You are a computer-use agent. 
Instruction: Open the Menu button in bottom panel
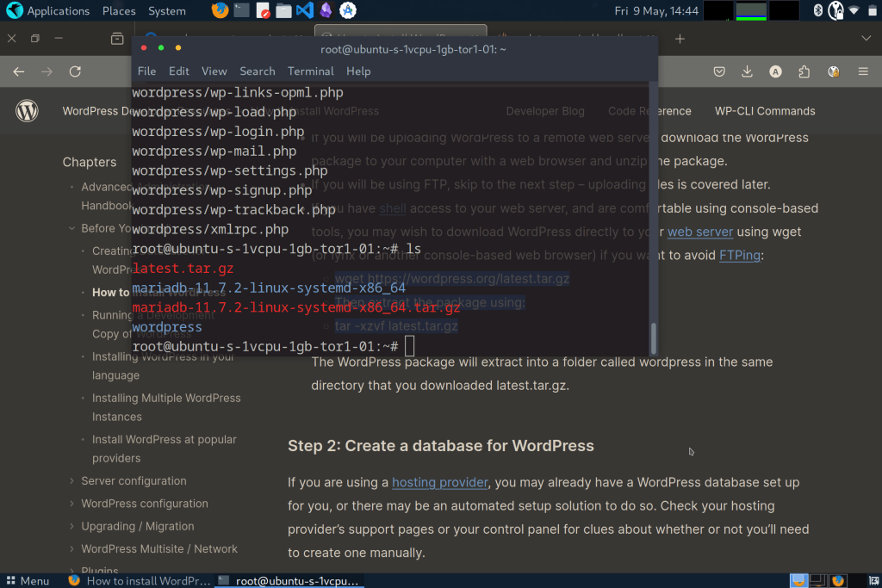click(x=28, y=581)
